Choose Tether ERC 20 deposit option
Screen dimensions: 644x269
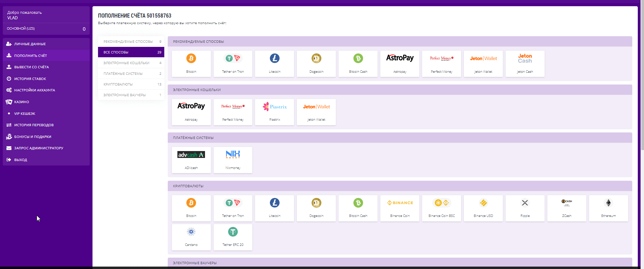pyautogui.click(x=233, y=237)
